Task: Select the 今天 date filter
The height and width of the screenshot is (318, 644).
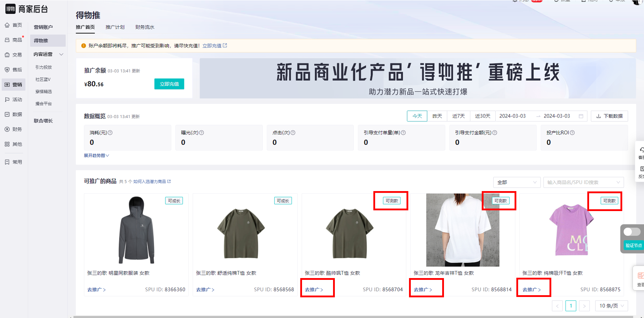Action: click(417, 116)
